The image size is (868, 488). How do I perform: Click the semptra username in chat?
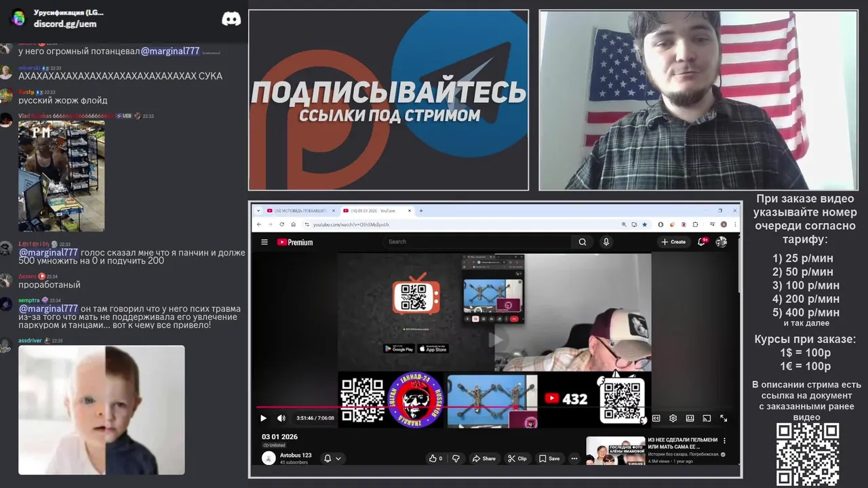coord(30,300)
